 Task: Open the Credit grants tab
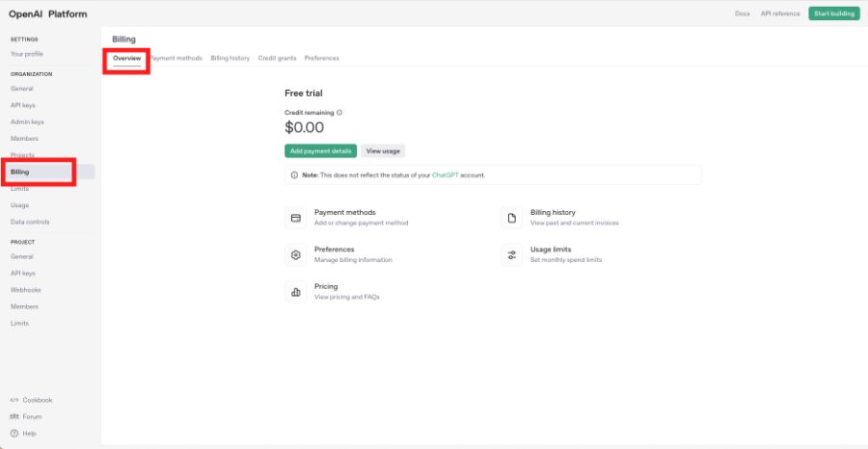coord(277,58)
